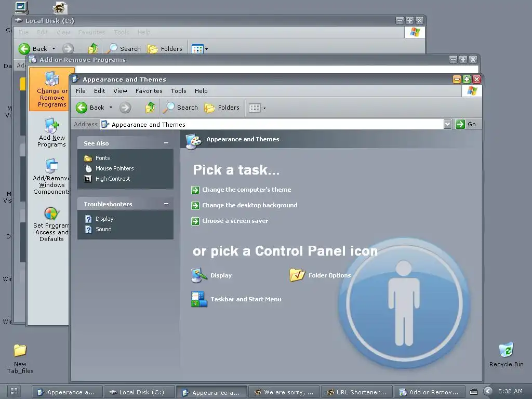Click the Forward arrow in Appearance and Themes
The height and width of the screenshot is (399, 532).
pyautogui.click(x=125, y=108)
